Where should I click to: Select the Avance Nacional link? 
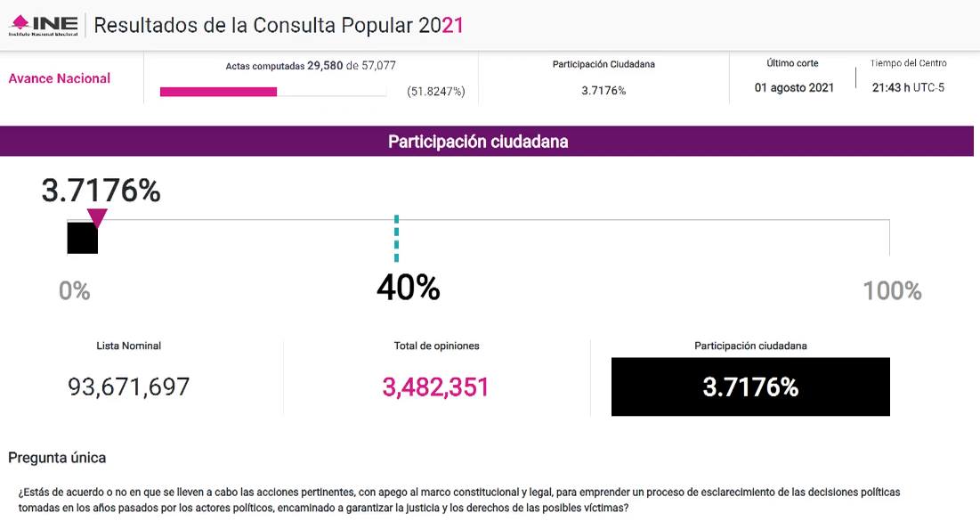point(60,78)
